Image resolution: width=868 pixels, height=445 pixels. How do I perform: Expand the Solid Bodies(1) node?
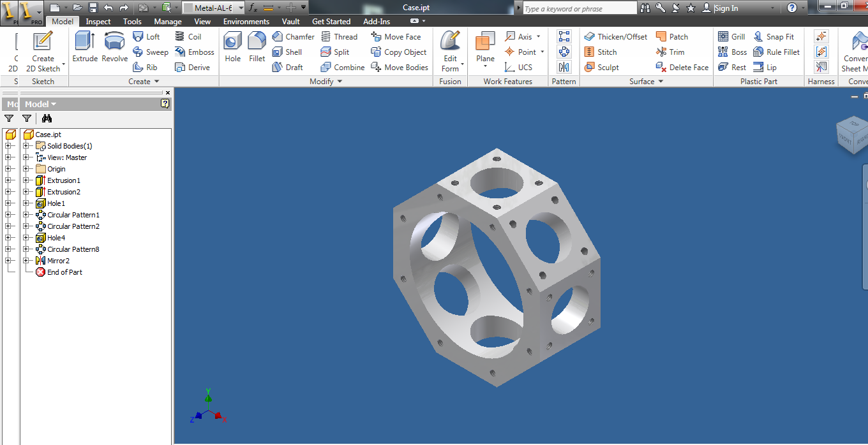point(26,146)
